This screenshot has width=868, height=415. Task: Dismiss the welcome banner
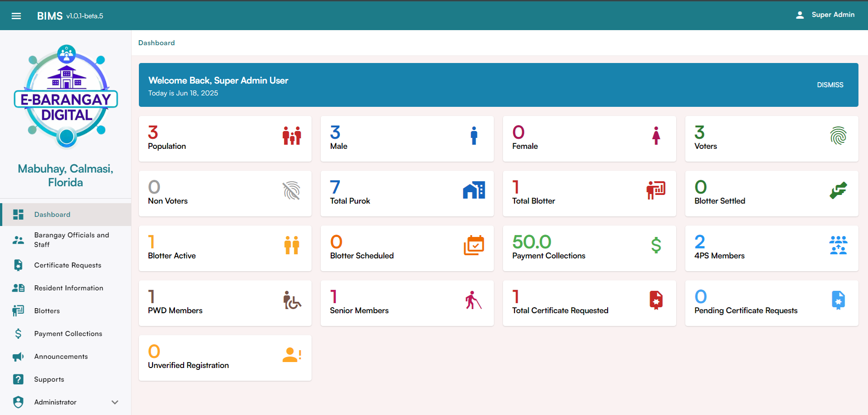[x=830, y=85]
